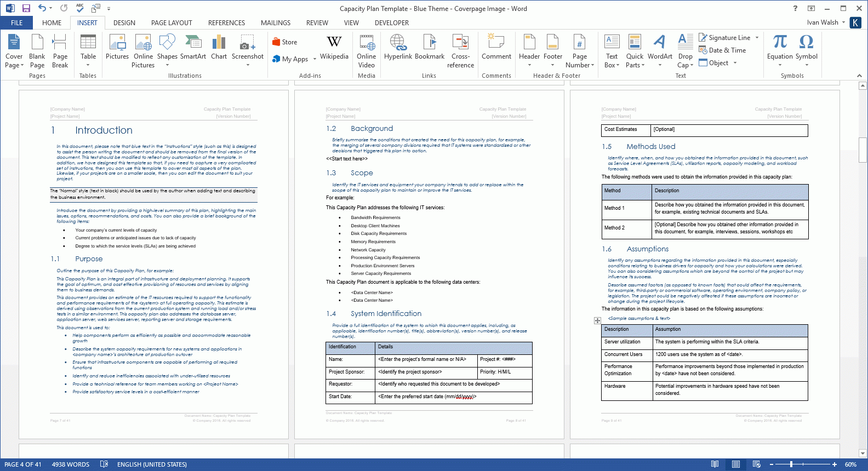Open the Signature Line dropdown arrow

pyautogui.click(x=757, y=38)
